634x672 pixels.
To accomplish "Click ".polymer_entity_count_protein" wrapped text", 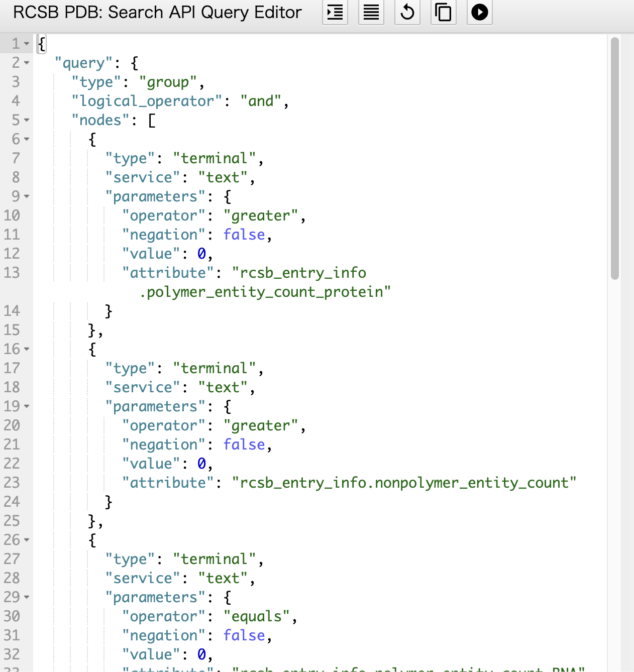I will point(265,292).
